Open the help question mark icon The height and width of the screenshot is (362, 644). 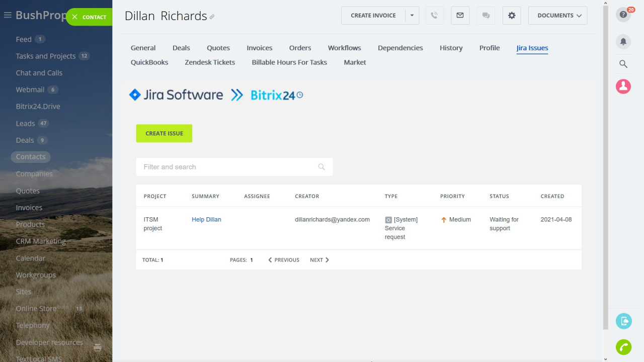point(623,15)
